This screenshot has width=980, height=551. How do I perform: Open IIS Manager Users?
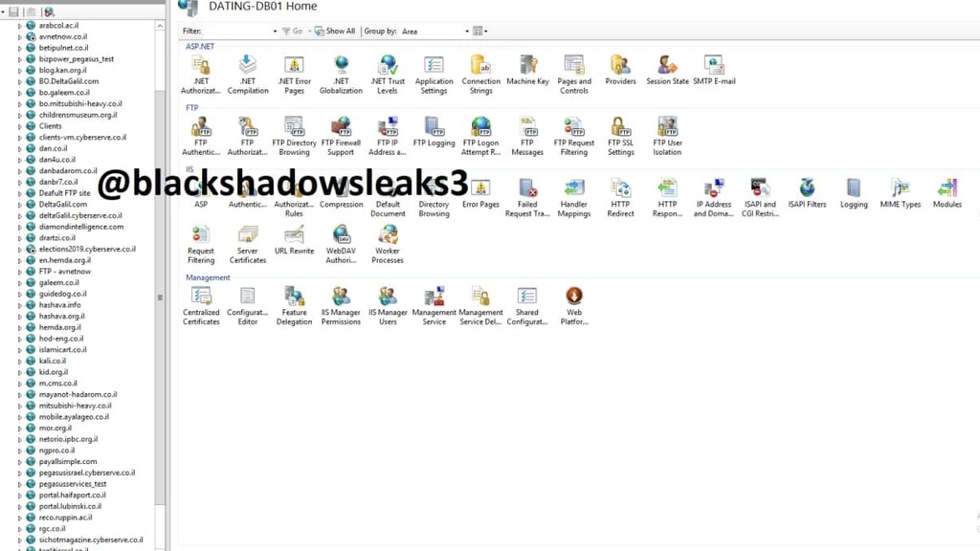tap(388, 298)
